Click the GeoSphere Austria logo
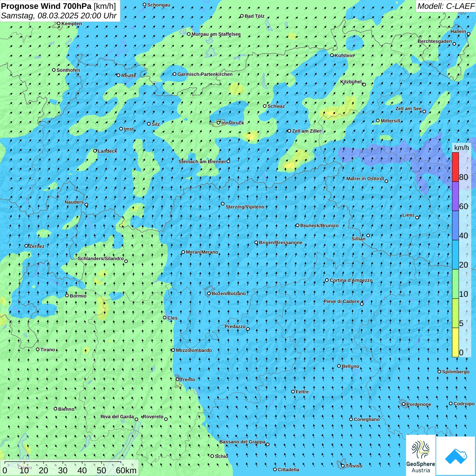The image size is (476, 476). pyautogui.click(x=421, y=456)
